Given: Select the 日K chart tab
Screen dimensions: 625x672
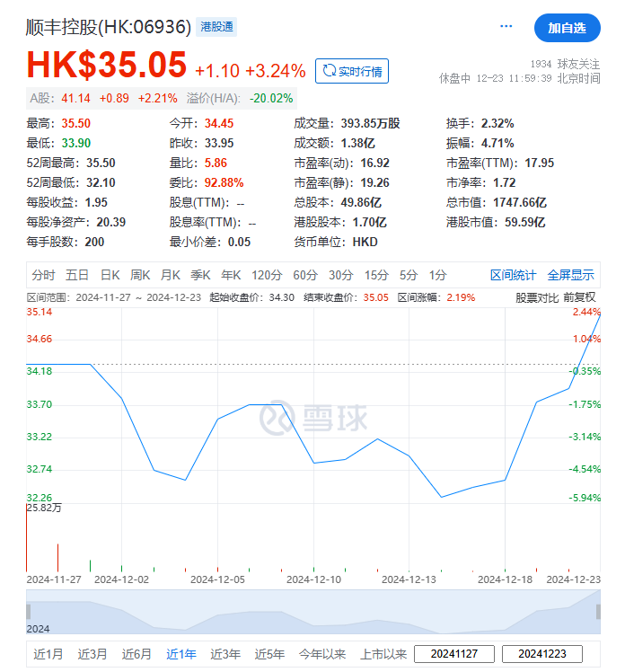Looking at the screenshot, I should click(110, 275).
